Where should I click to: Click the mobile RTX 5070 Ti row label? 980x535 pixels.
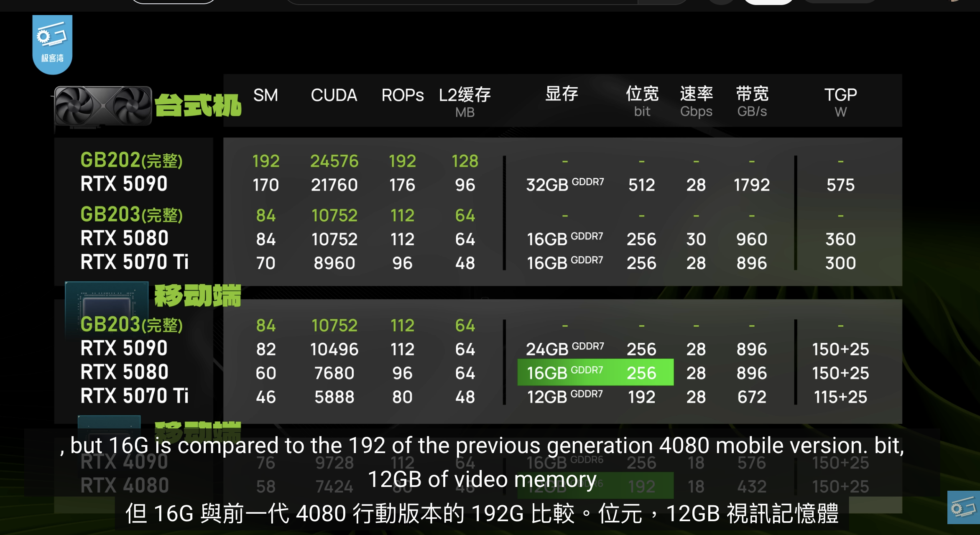(x=134, y=396)
